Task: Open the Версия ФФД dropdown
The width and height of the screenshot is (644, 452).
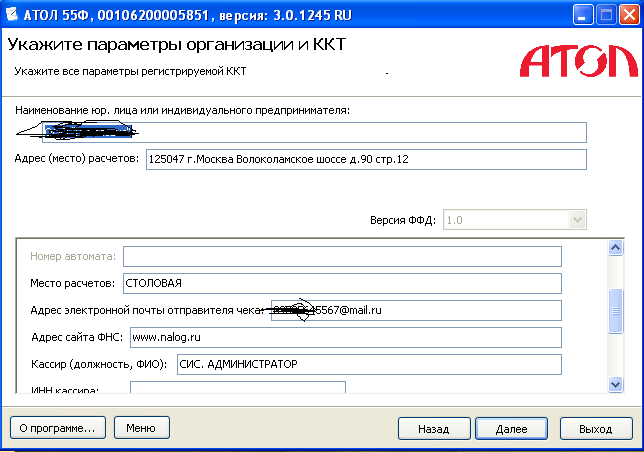Action: (x=577, y=221)
